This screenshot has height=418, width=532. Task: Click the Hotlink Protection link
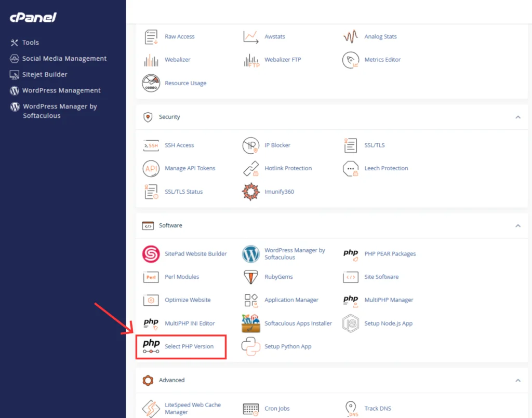pos(288,168)
